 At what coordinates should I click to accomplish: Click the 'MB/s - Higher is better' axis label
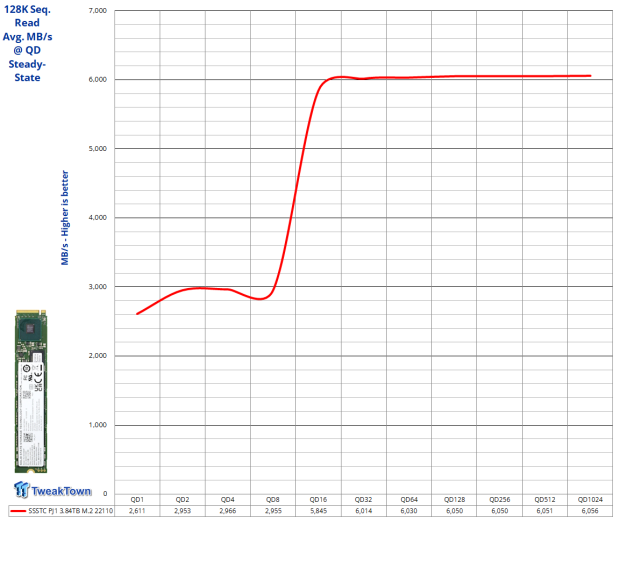pos(65,218)
